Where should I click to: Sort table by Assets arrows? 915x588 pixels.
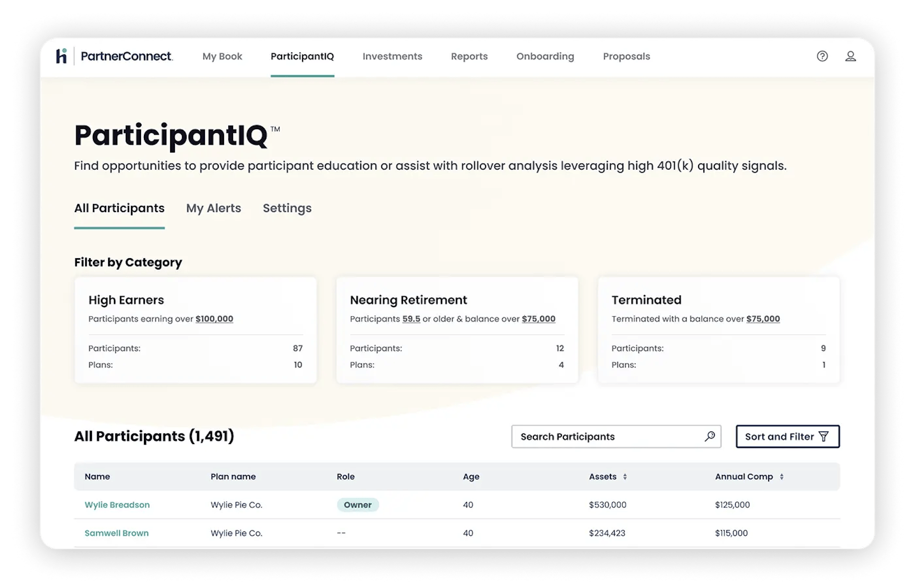click(625, 476)
